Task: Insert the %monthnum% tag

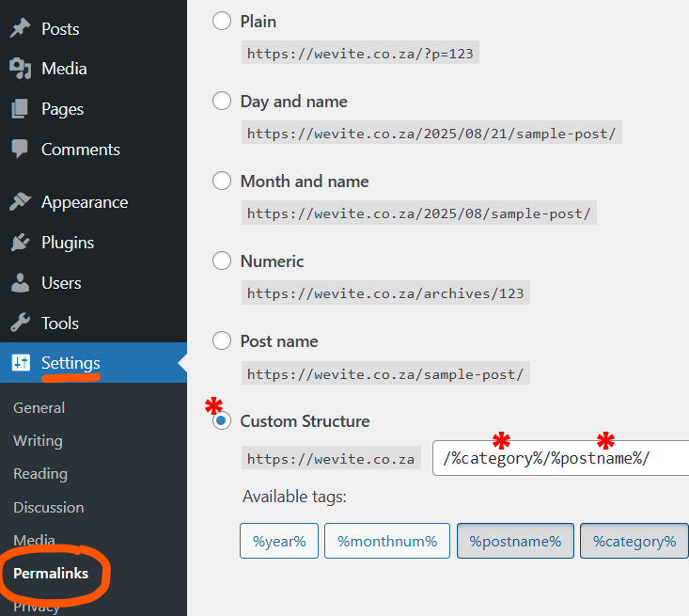Action: click(387, 541)
